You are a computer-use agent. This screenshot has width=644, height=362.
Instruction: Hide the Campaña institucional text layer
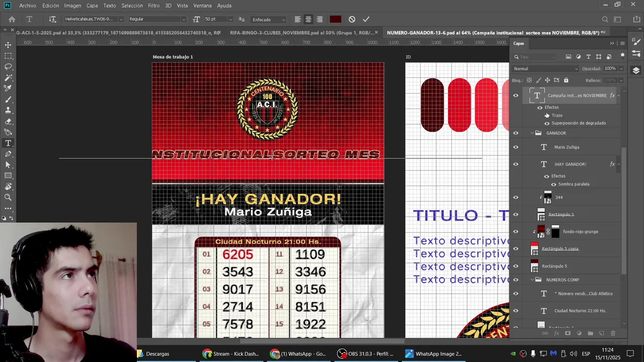tap(515, 96)
